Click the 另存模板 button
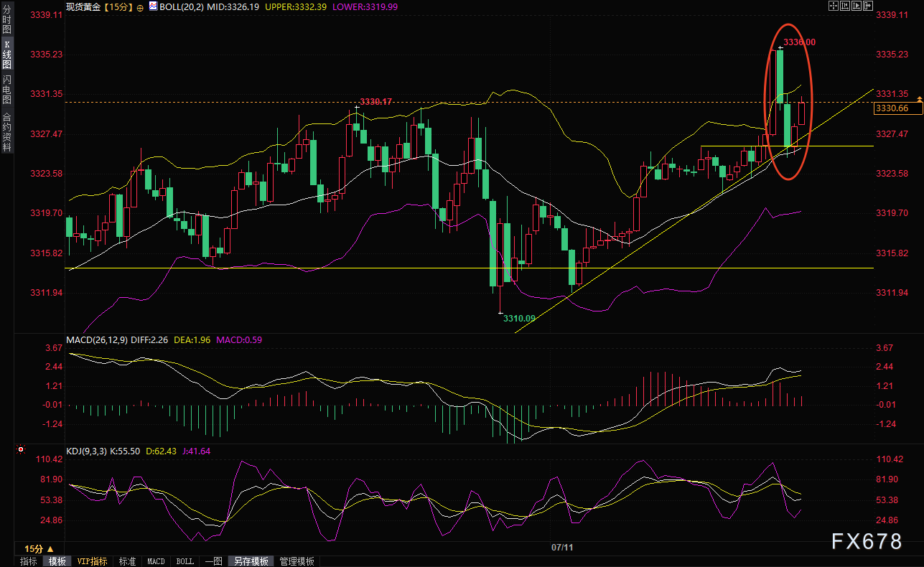 (251, 561)
